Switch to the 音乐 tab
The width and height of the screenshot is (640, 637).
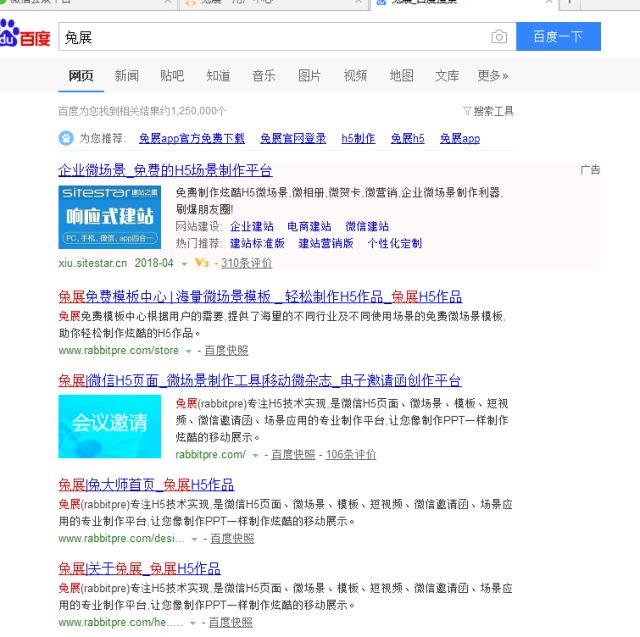(264, 76)
